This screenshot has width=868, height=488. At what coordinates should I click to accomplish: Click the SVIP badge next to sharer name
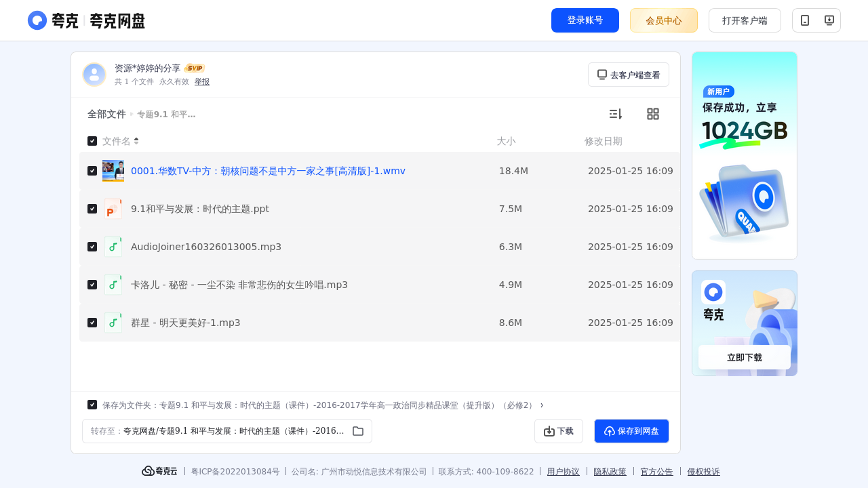(x=195, y=68)
